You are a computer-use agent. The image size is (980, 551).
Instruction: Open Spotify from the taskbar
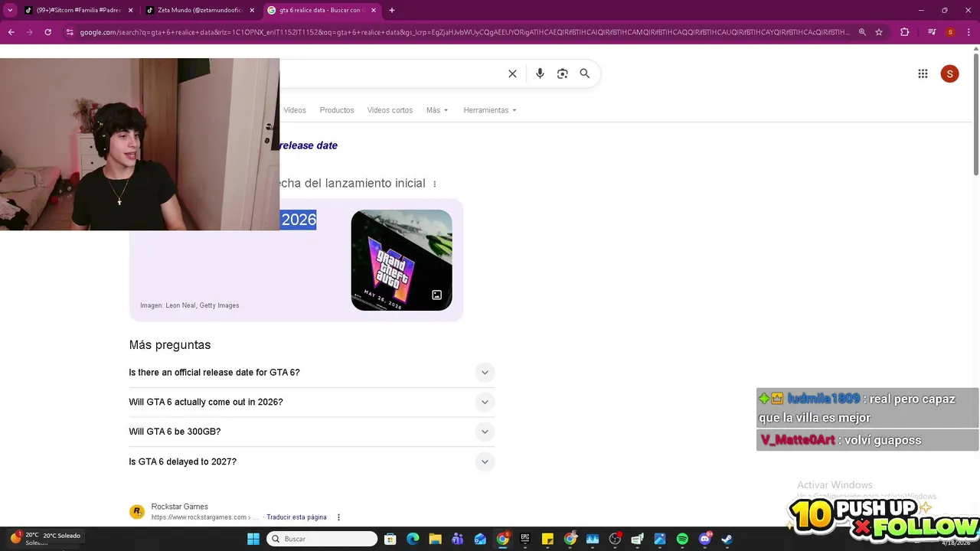682,539
